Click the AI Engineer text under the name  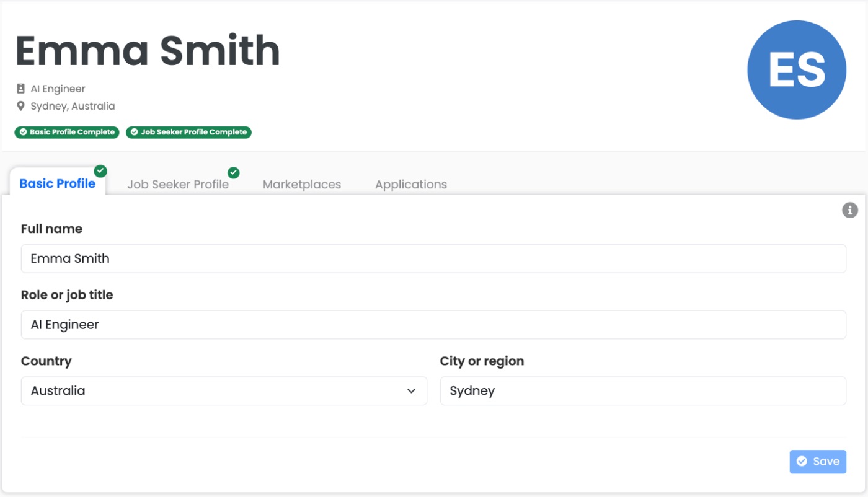point(58,89)
